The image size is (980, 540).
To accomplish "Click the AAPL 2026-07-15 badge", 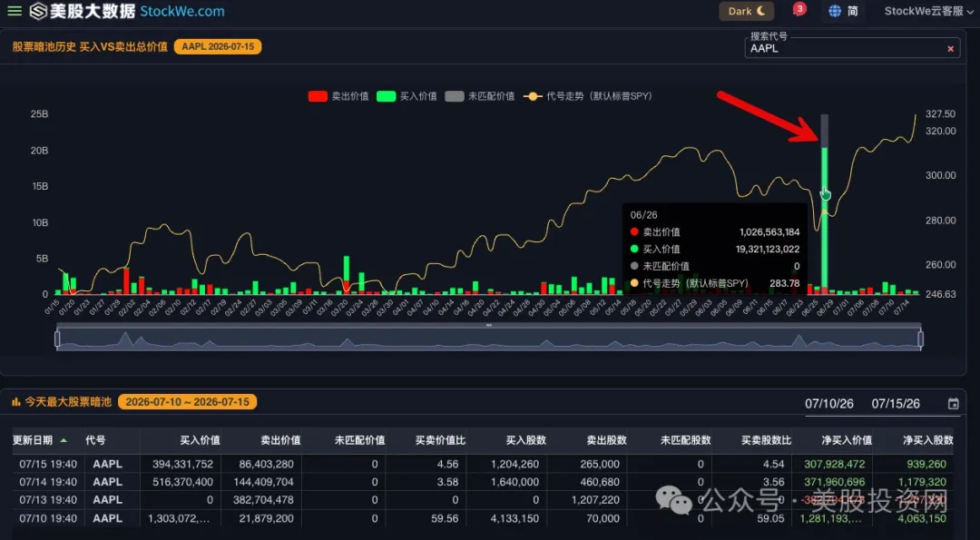I will [218, 47].
